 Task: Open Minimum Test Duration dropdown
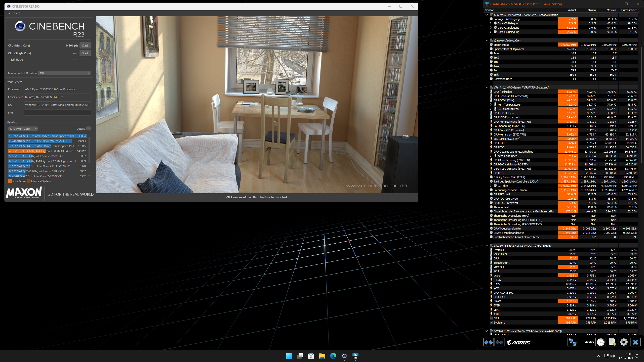point(64,73)
